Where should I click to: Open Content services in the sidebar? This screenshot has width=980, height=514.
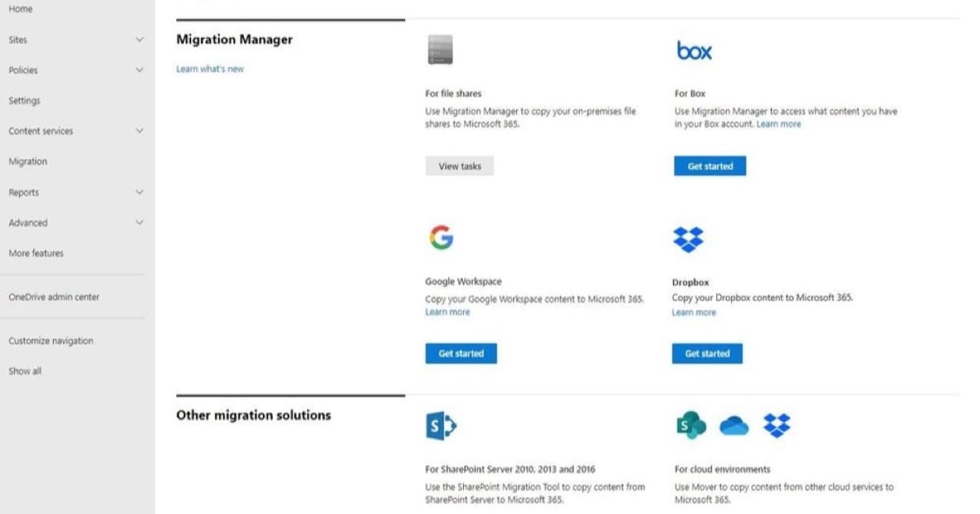41,131
